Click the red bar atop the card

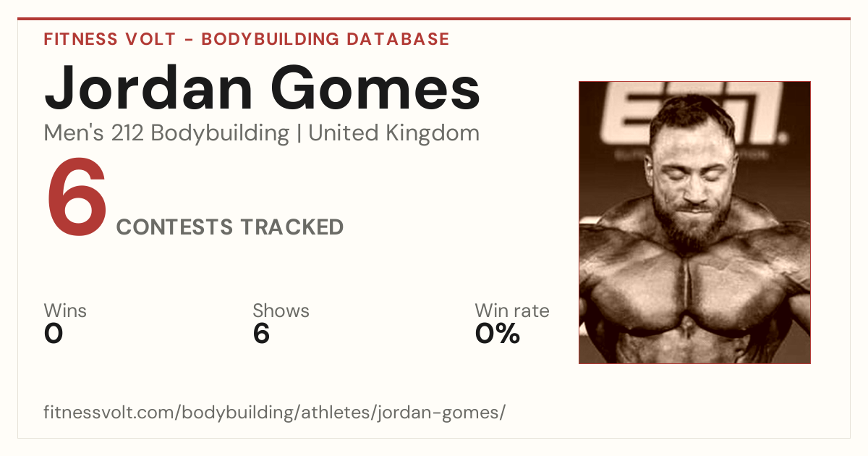(x=434, y=19)
